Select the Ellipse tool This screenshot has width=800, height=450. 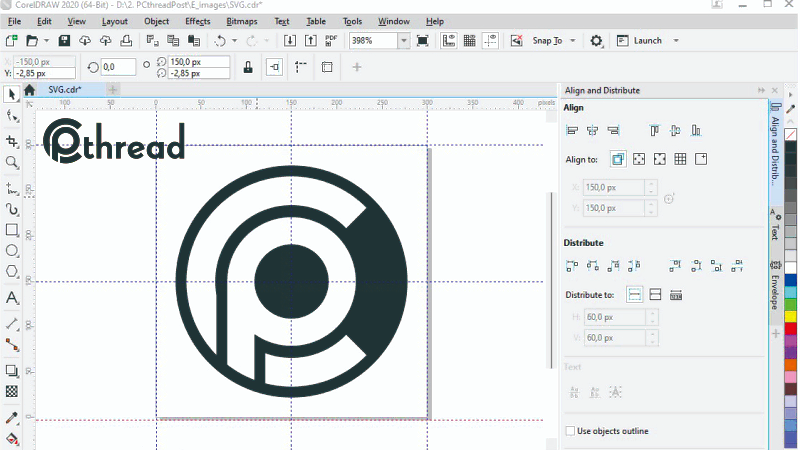pos(11,251)
